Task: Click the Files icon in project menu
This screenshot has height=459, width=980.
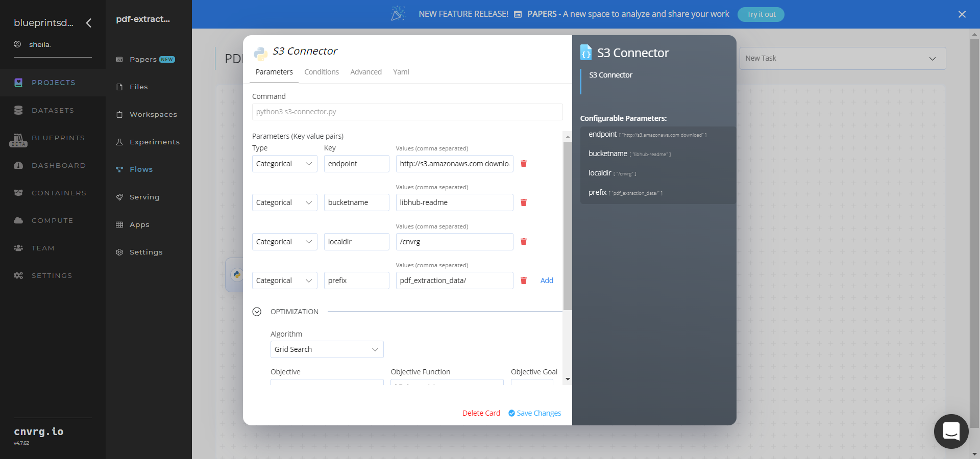Action: click(x=119, y=87)
